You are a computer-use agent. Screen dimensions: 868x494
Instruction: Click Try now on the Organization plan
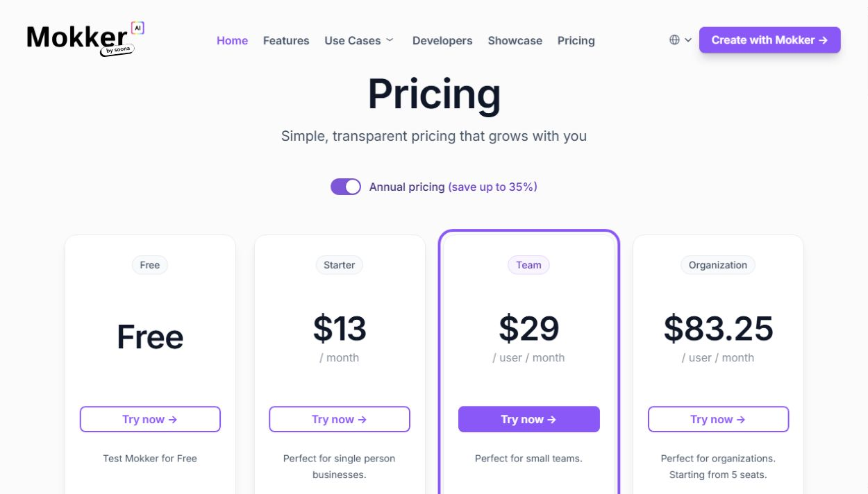tap(718, 419)
